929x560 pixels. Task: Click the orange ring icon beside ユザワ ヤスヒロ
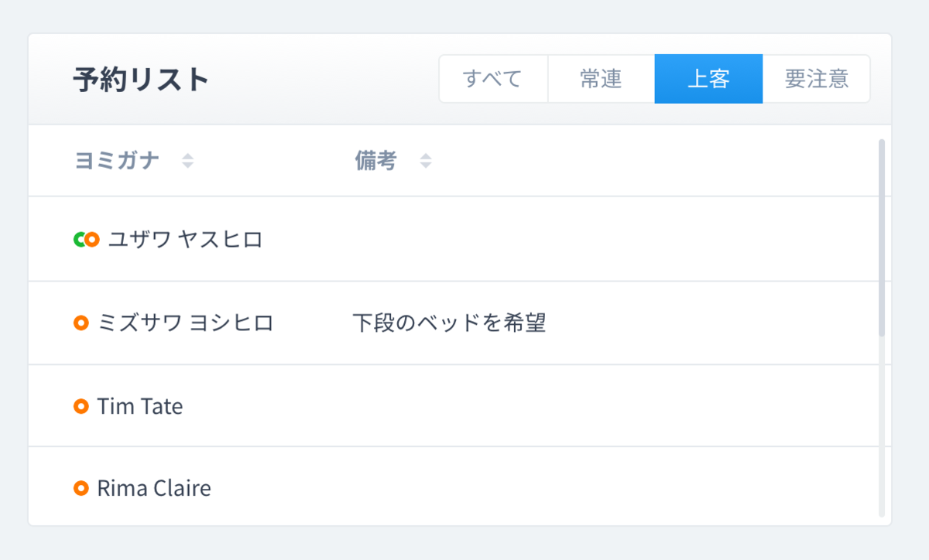(92, 240)
